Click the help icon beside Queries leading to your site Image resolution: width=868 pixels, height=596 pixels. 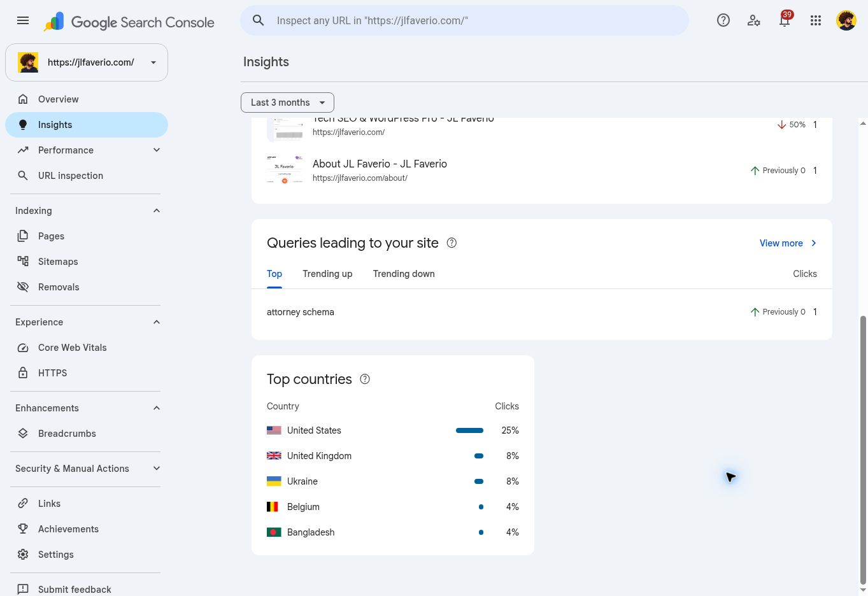[452, 243]
